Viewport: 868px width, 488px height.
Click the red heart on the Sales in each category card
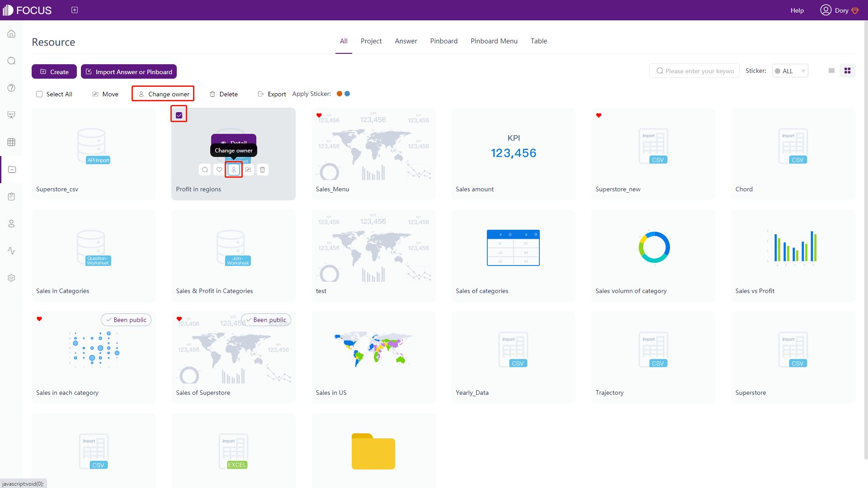[x=39, y=319]
